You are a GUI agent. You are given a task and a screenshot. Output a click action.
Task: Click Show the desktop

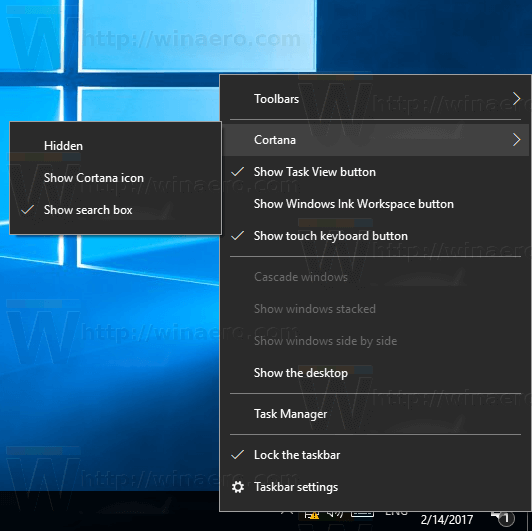pyautogui.click(x=375, y=373)
